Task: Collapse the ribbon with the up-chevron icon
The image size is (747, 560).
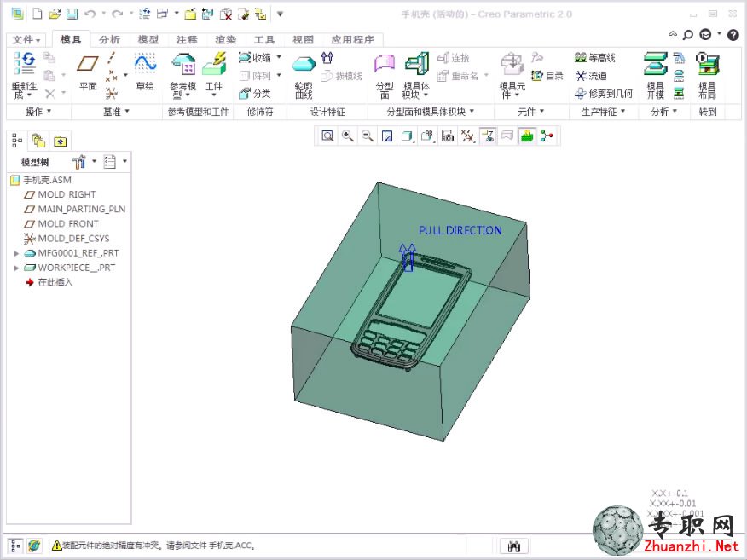Action: click(673, 34)
